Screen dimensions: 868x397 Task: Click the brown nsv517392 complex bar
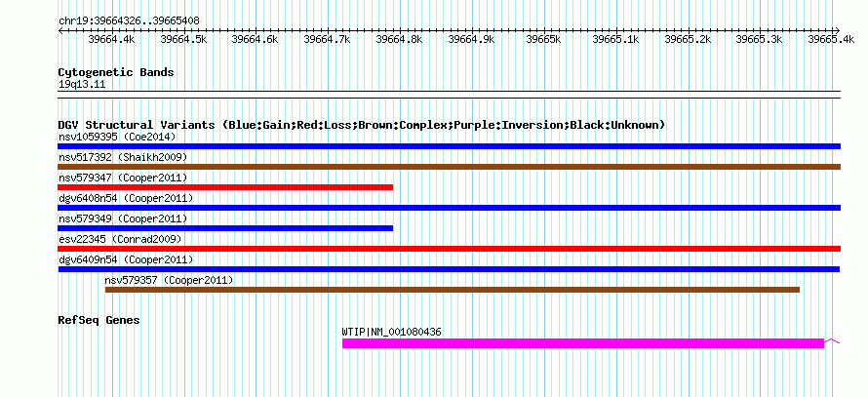(449, 167)
